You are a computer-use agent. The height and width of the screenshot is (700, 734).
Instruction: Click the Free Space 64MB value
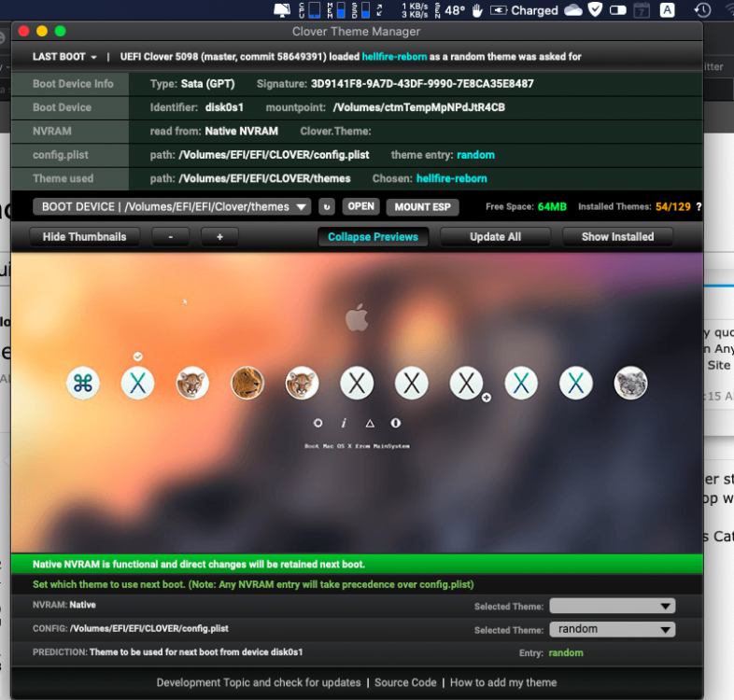[x=552, y=207]
